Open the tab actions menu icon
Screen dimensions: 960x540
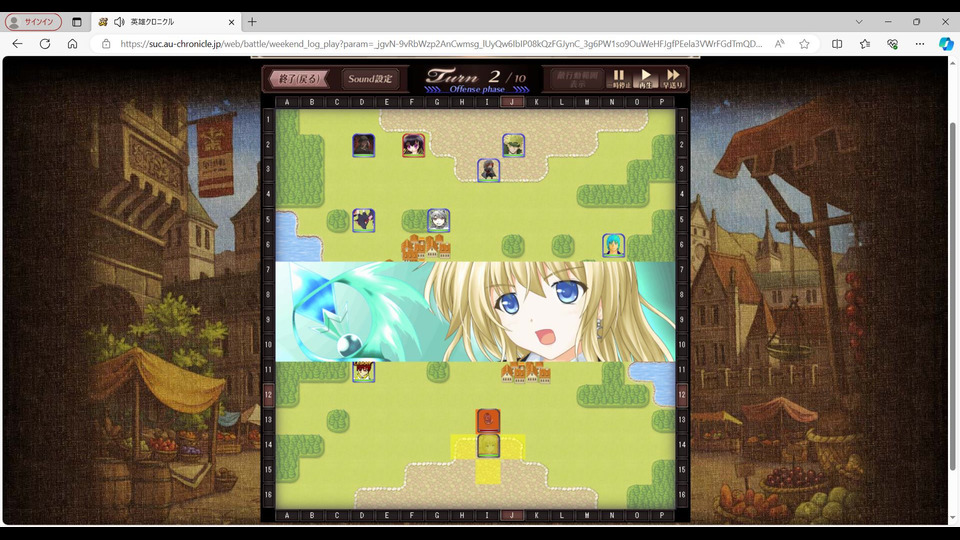[77, 22]
